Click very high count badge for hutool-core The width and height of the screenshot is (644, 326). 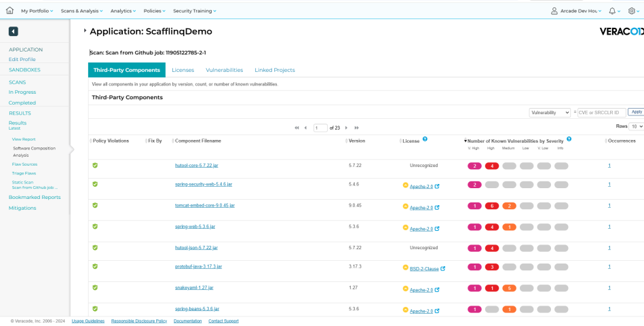point(474,166)
